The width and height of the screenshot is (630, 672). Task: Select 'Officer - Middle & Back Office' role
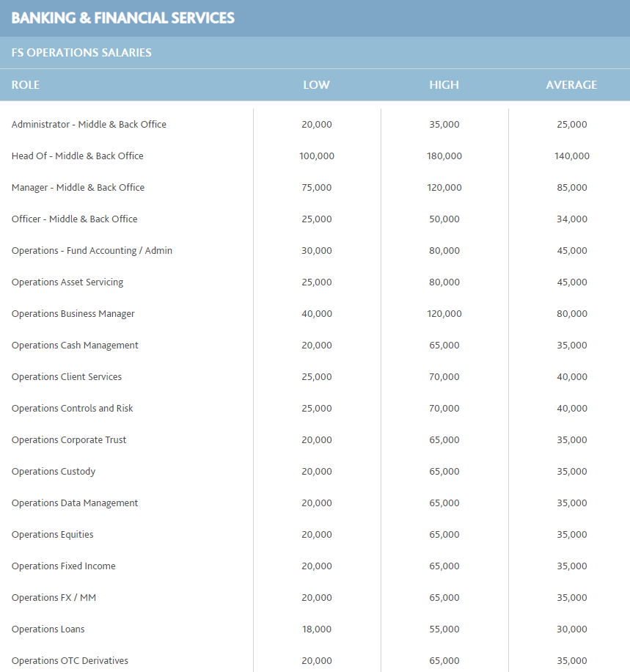pos(74,219)
